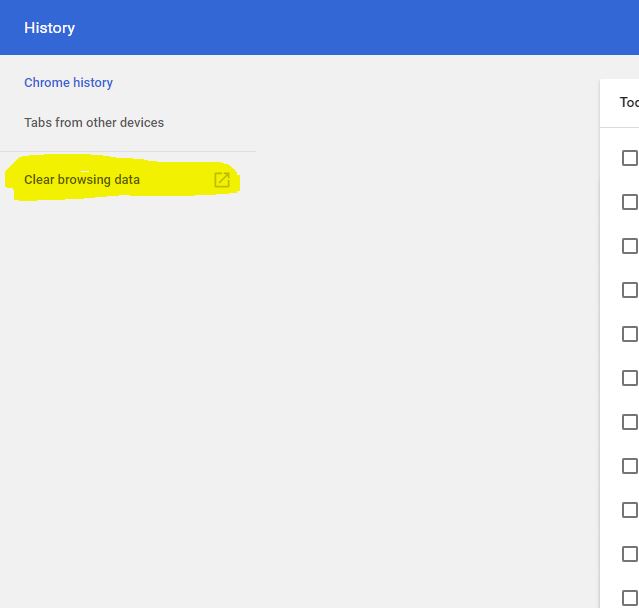
Task: Tick the second history entry checkbox
Action: [629, 202]
